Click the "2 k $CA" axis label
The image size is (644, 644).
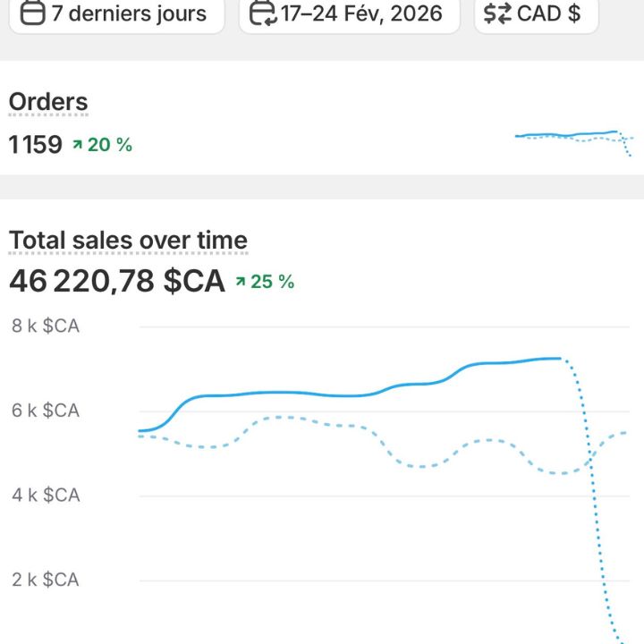[x=46, y=580]
